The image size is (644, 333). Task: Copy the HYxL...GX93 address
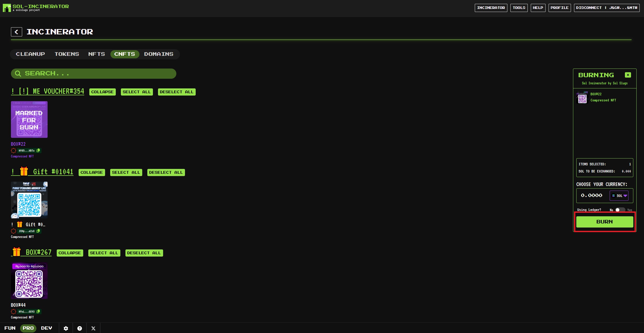tap(38, 311)
